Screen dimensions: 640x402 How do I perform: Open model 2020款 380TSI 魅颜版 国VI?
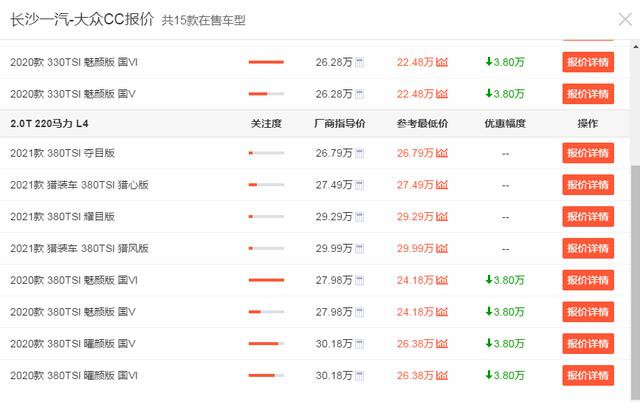point(74,280)
